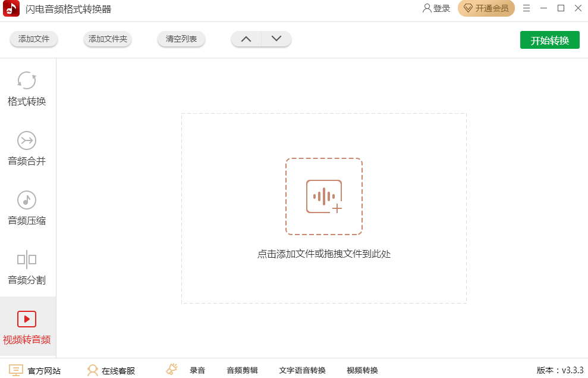Minimize the converter window

pyautogui.click(x=543, y=8)
